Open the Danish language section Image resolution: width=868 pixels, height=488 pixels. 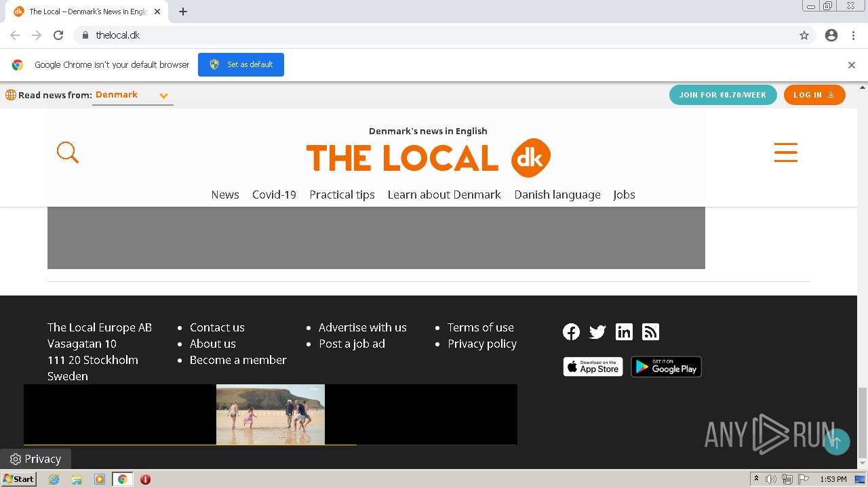557,195
